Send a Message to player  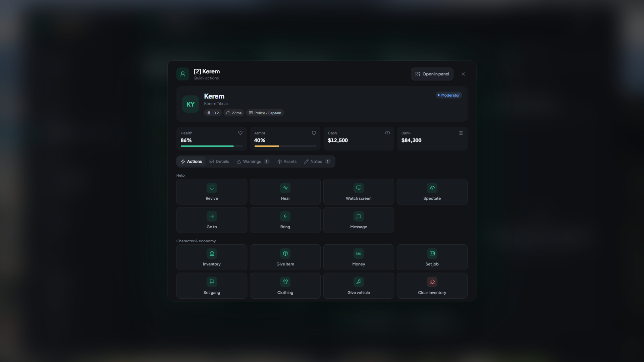359,220
